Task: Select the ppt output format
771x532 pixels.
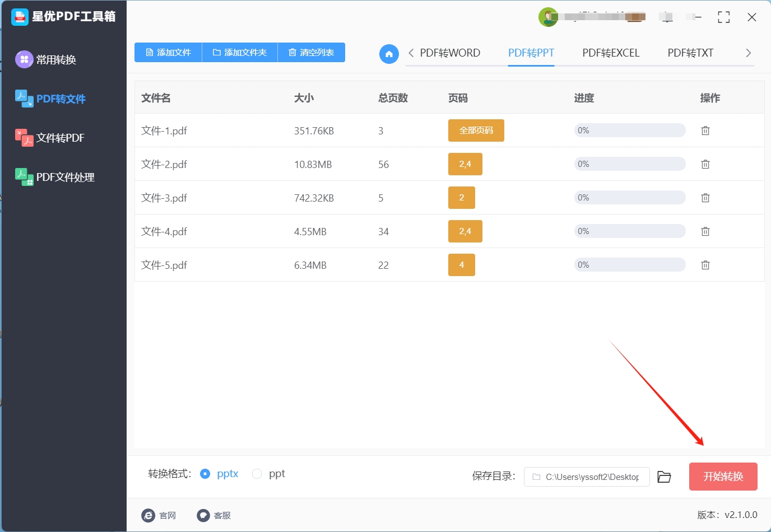Action: [x=268, y=474]
